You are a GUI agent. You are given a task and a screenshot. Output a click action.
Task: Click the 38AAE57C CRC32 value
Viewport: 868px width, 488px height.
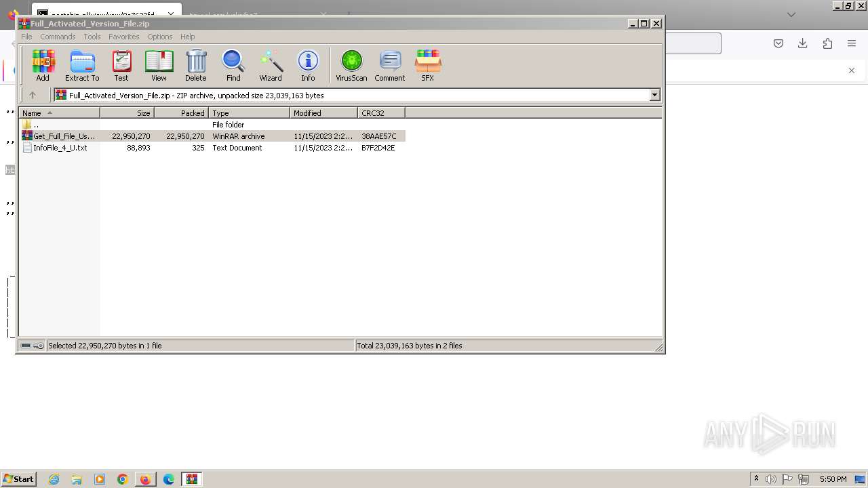click(379, 136)
